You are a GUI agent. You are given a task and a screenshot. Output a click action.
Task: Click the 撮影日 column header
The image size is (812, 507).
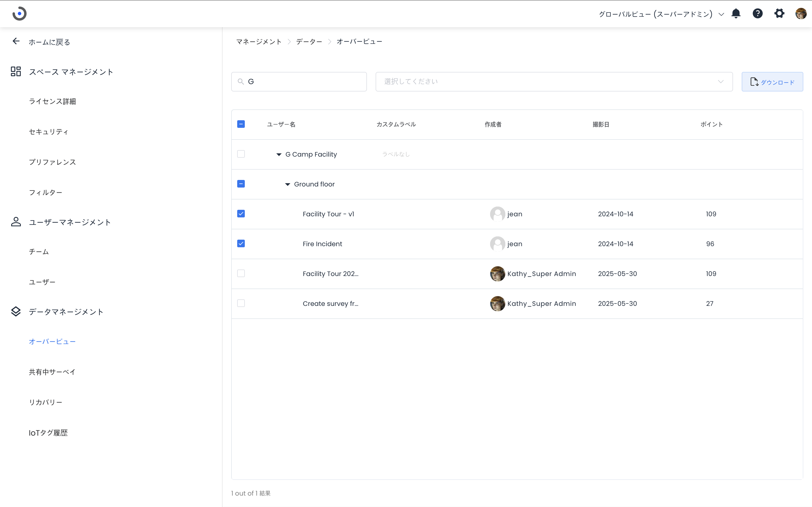point(601,124)
